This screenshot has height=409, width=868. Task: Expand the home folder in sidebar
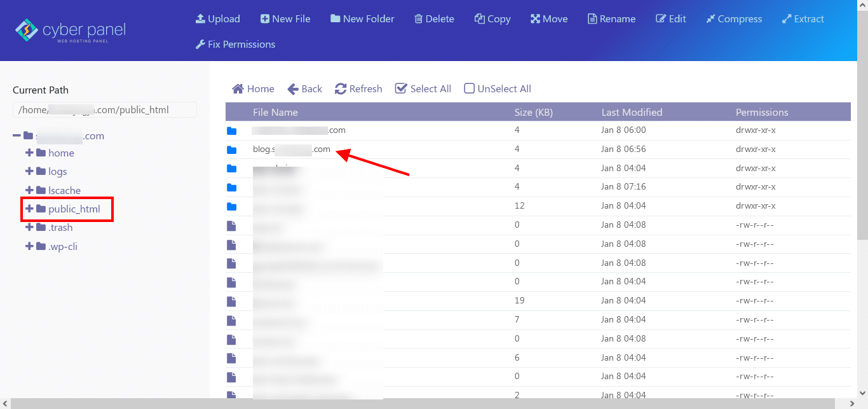click(29, 153)
